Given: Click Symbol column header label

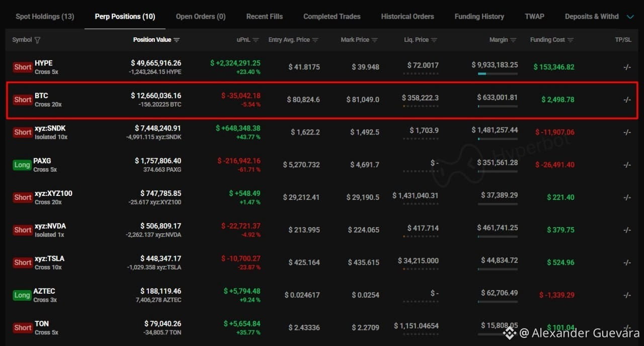Looking at the screenshot, I should point(22,40).
